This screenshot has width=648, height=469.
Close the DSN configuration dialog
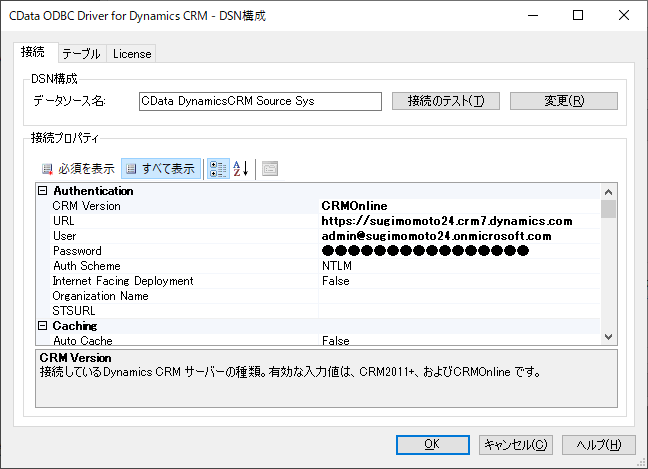point(624,15)
